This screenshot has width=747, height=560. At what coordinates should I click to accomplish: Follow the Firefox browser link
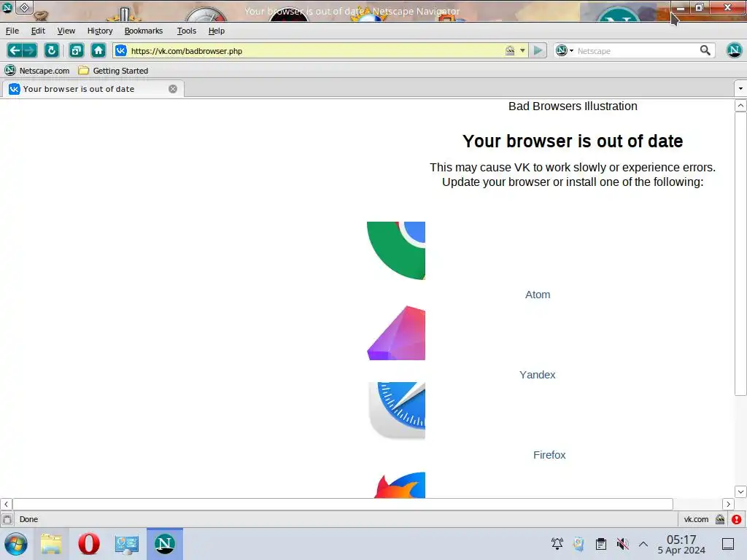coord(549,455)
